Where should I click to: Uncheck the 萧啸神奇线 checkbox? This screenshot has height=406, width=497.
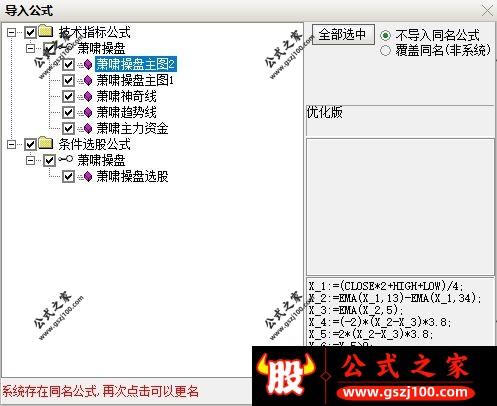coord(68,97)
